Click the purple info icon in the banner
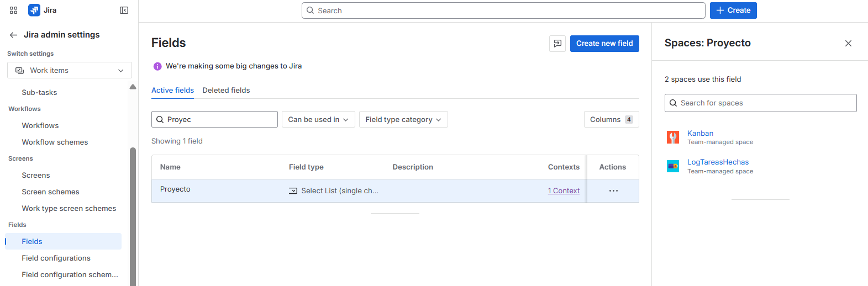Image resolution: width=868 pixels, height=286 pixels. click(x=157, y=66)
